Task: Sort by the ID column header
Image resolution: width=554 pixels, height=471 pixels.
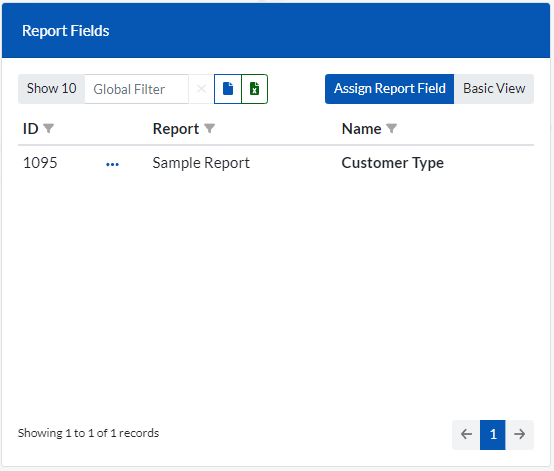Action: (30, 129)
